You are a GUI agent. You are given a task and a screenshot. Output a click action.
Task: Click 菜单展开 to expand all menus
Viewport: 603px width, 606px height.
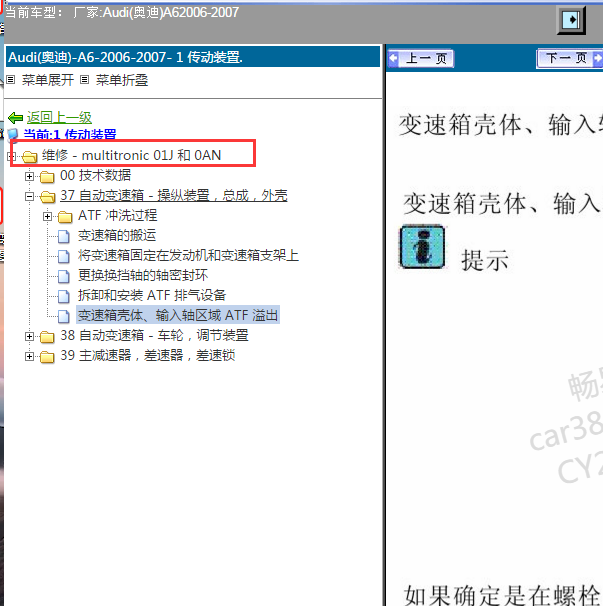(x=48, y=80)
